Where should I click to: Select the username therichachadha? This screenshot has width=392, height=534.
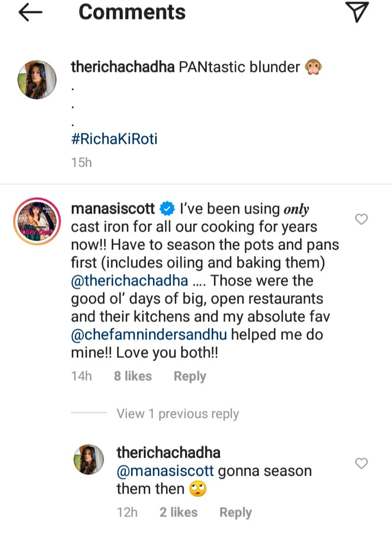click(121, 66)
